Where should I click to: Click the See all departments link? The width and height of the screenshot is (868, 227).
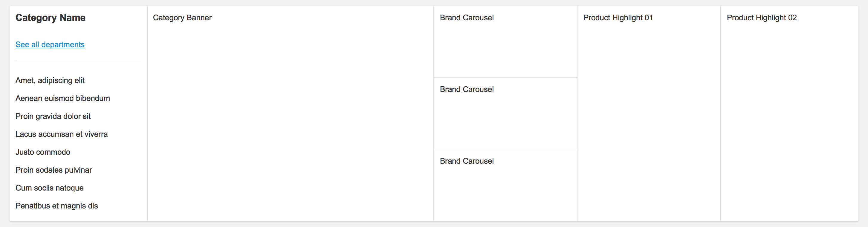tap(50, 45)
